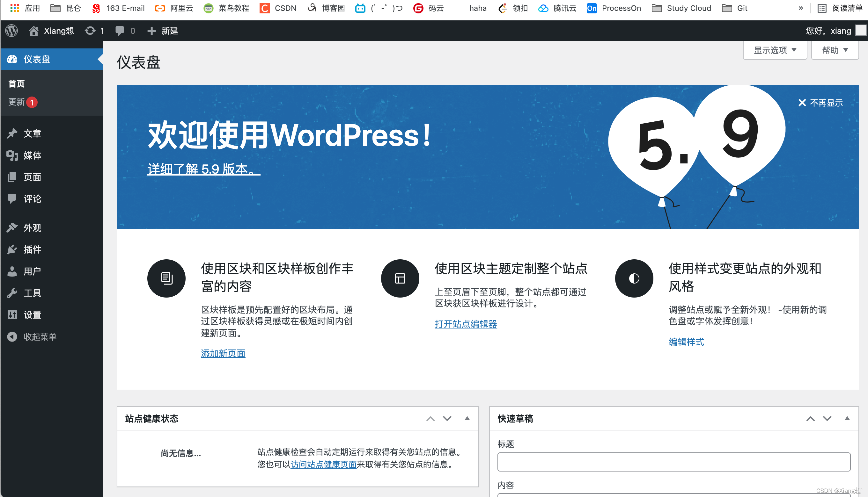Open 阿里云 bookmark
Image resolution: width=868 pixels, height=497 pixels.
click(174, 8)
